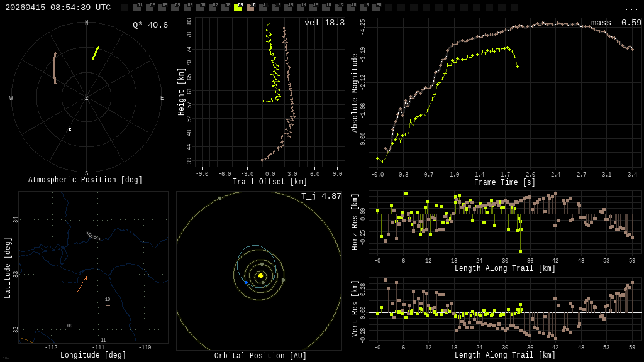Click the Q* 40.6 convergence angle label
The height and width of the screenshot is (362, 644).
[x=150, y=25]
